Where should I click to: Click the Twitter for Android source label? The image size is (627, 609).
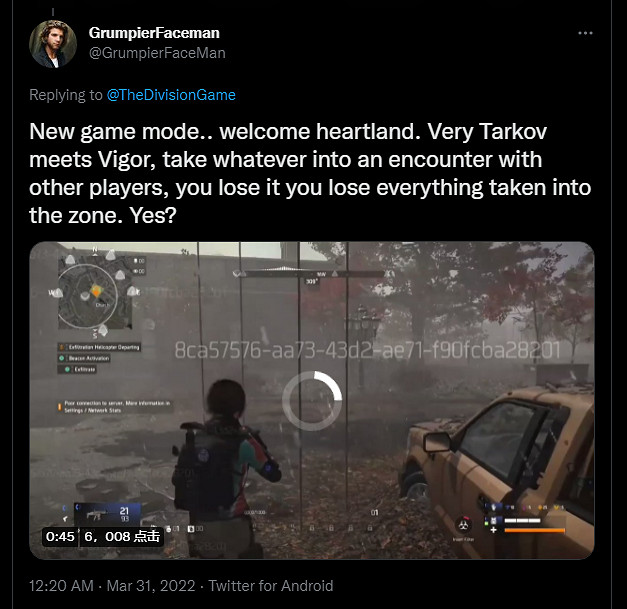271,586
